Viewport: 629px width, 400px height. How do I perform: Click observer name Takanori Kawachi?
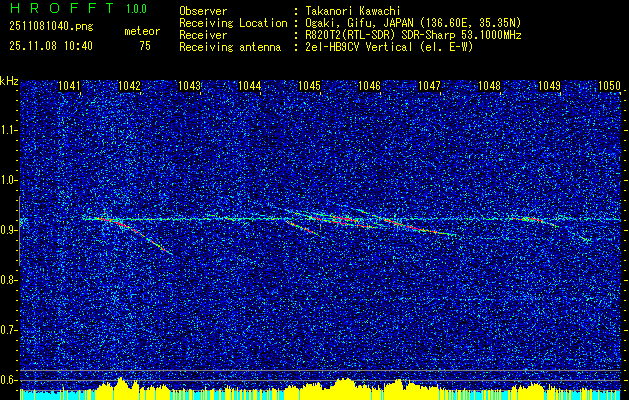(x=354, y=12)
